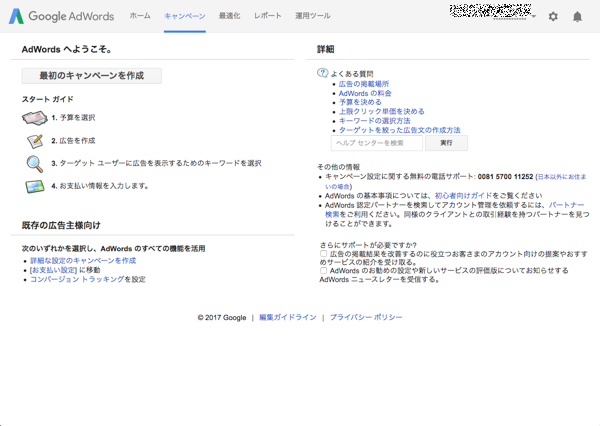Click step 3 keyword selection text
Image resolution: width=600 pixels, height=426 pixels.
[x=156, y=163]
